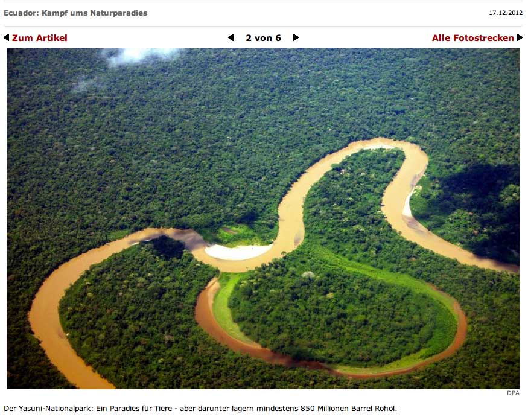Click the white cloud at the photo's top
The image size is (528, 420).
pyautogui.click(x=140, y=56)
